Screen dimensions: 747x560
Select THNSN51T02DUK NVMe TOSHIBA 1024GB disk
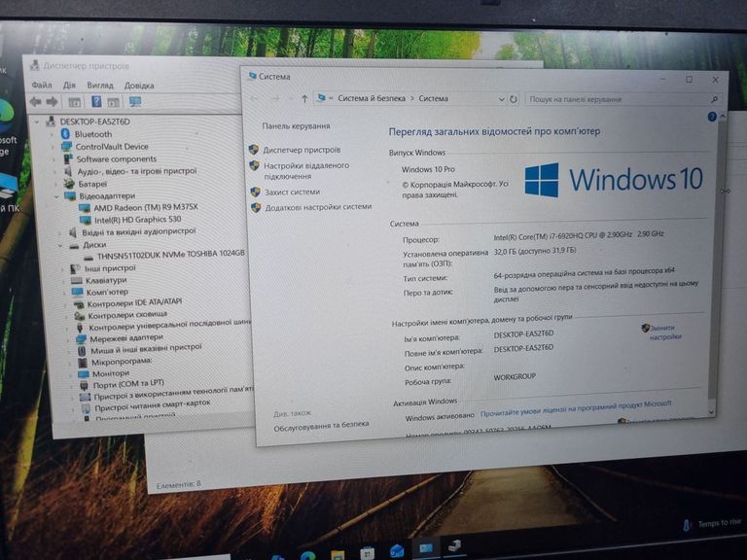tap(171, 254)
